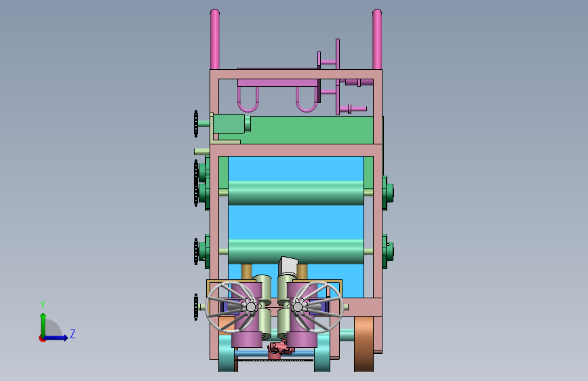Select the brown wheel at the machine base
The image size is (588, 381).
coord(364,344)
